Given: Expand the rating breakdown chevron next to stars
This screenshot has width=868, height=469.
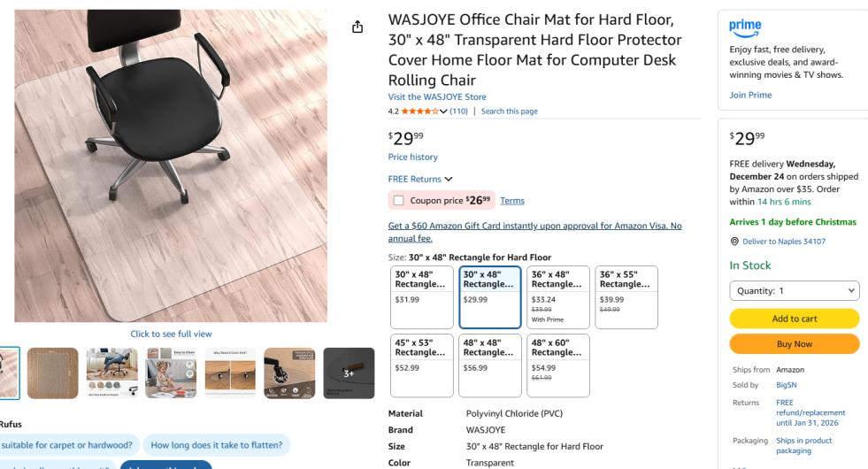Looking at the screenshot, I should [x=443, y=111].
